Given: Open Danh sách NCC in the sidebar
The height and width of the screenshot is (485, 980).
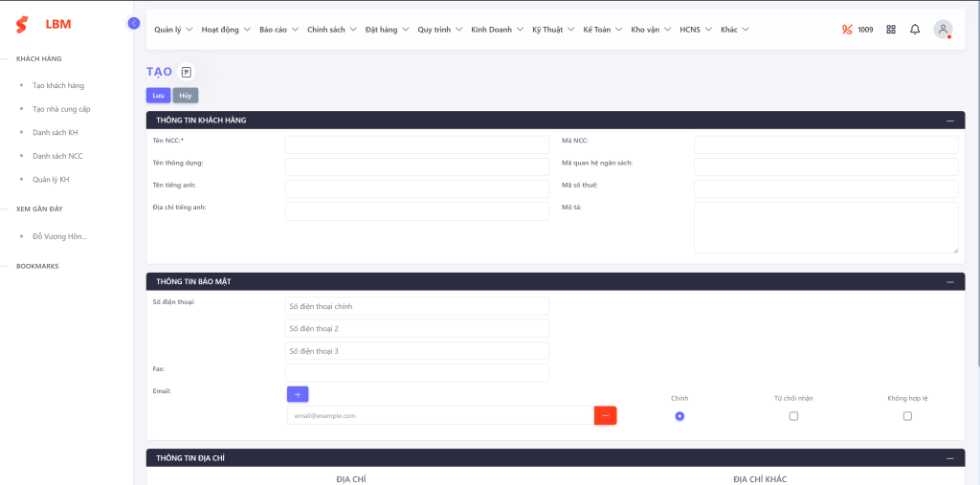Looking at the screenshot, I should coord(57,156).
